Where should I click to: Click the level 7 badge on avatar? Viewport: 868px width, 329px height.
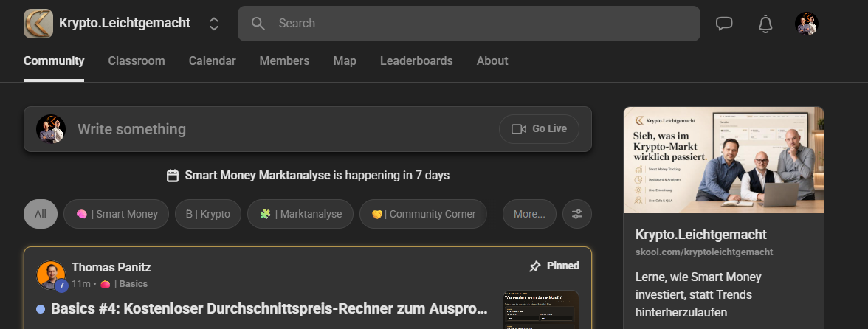click(x=61, y=286)
